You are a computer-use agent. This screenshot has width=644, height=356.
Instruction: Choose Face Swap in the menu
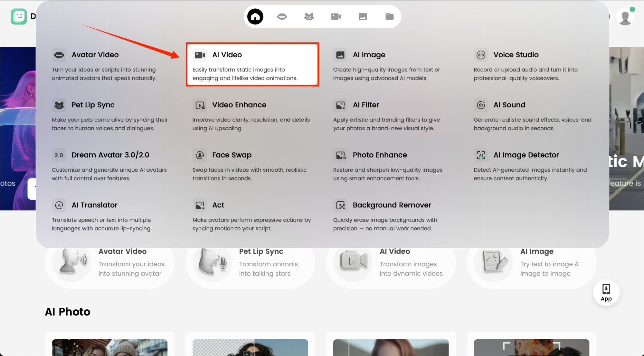tap(232, 155)
